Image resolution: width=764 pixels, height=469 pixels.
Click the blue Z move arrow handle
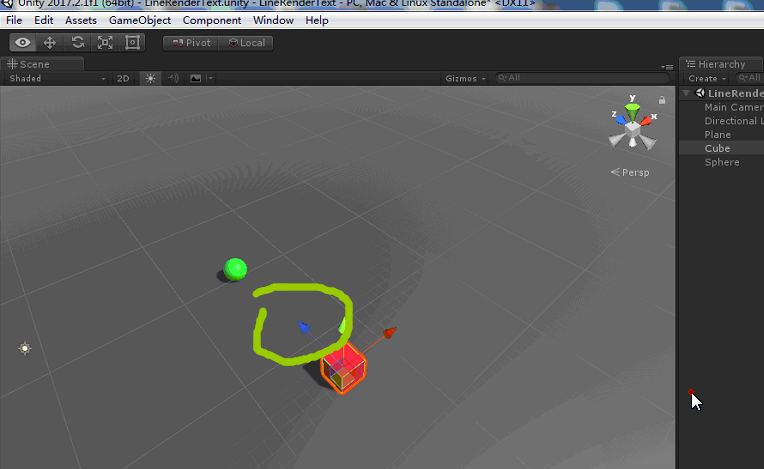point(304,327)
